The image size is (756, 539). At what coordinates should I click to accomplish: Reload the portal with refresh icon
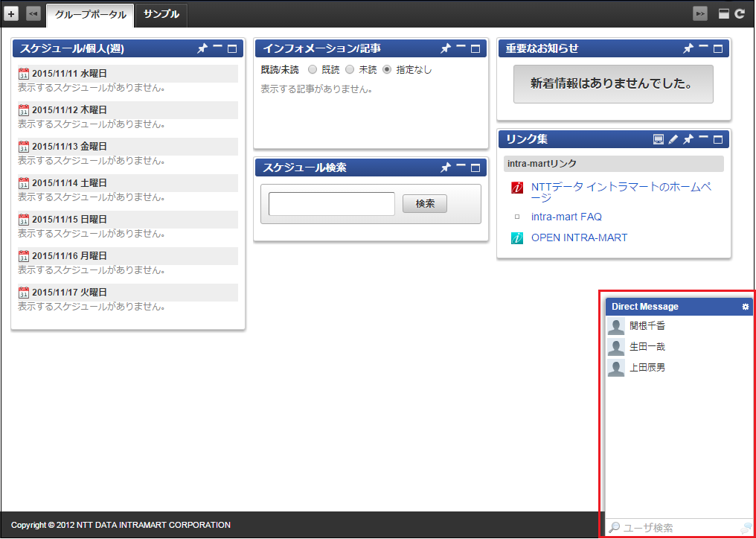(740, 14)
